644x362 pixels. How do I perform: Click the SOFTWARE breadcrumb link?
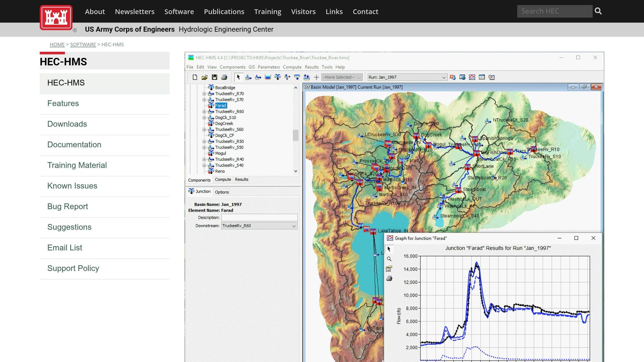coord(83,45)
